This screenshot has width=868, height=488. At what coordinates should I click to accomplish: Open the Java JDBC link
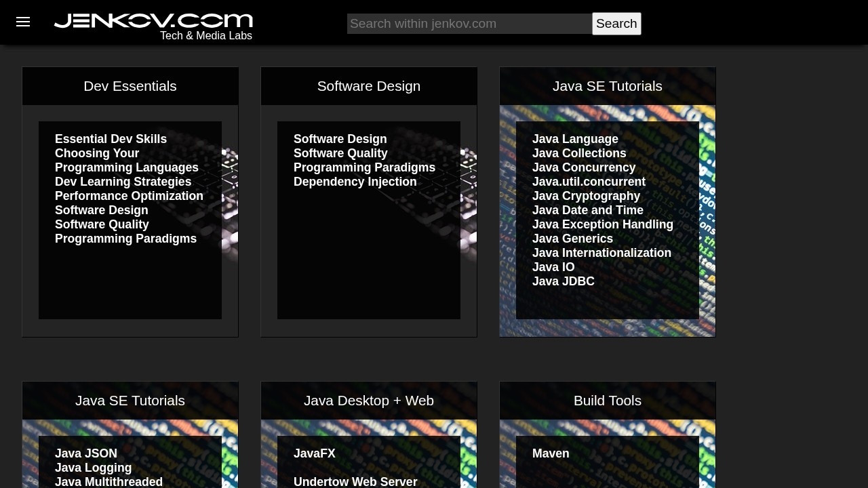point(563,281)
